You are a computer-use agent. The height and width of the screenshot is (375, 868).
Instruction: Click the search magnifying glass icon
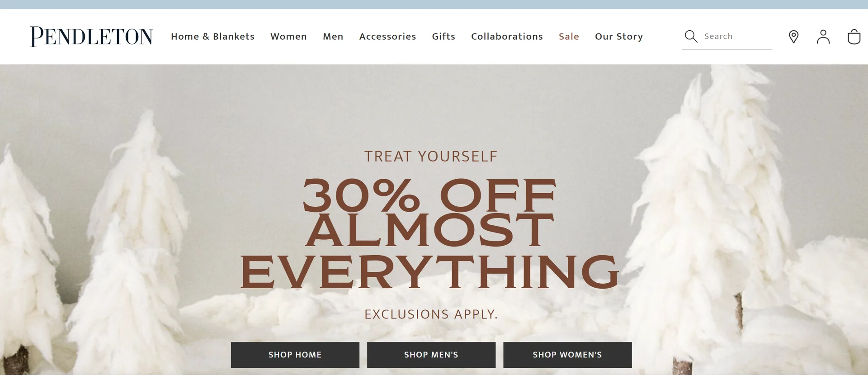pyautogui.click(x=691, y=36)
